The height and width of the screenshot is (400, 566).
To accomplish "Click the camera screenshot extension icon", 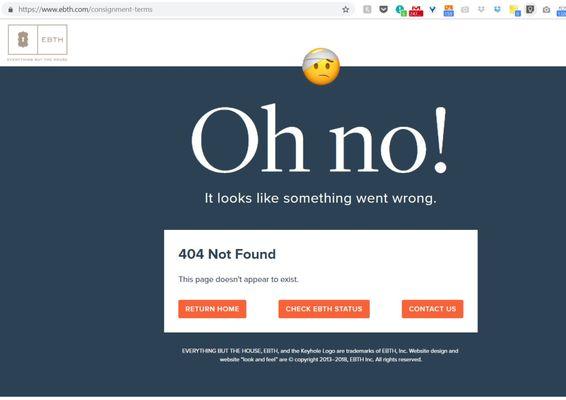I will [547, 10].
